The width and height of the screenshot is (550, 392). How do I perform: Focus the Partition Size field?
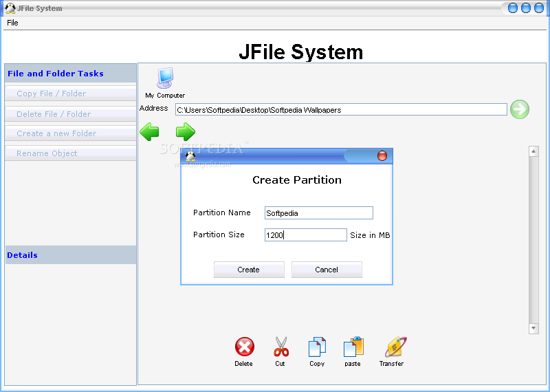tap(305, 235)
